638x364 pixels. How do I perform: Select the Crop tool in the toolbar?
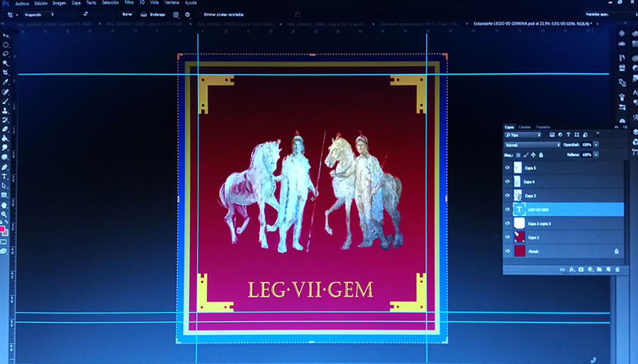[5, 72]
